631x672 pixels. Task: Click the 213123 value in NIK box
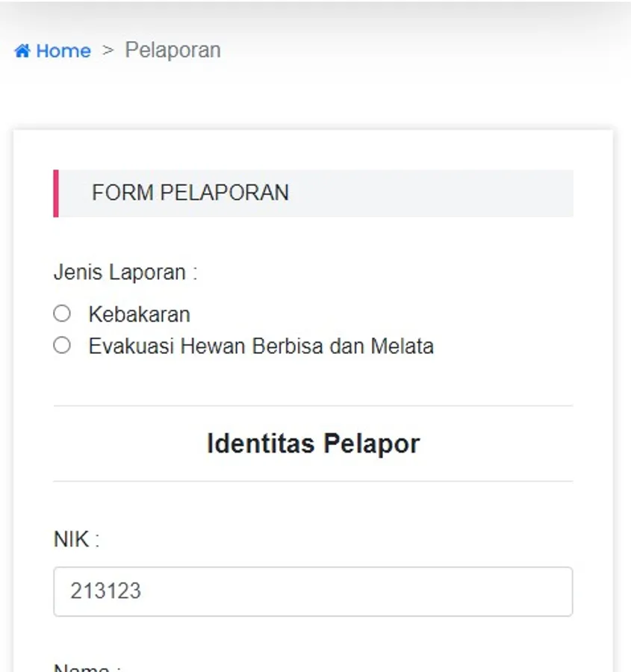(x=105, y=591)
